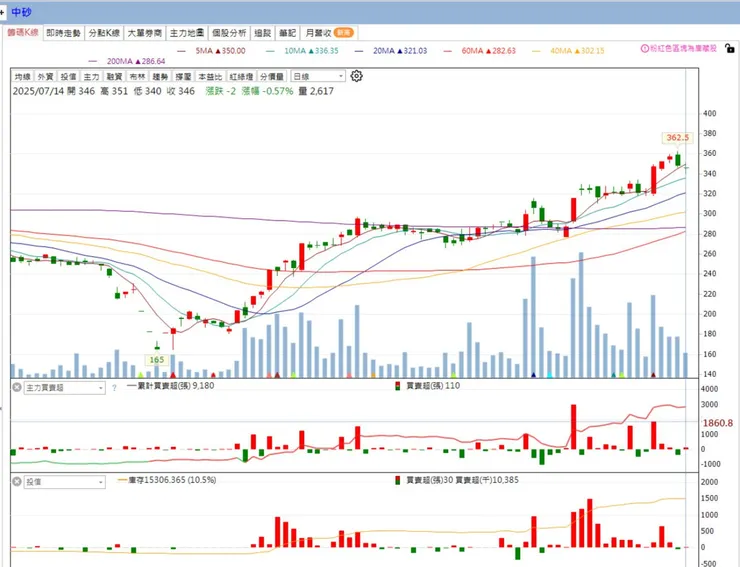Toggle the 布林 Bollinger bands overlay
The image size is (740, 567).
tap(137, 76)
